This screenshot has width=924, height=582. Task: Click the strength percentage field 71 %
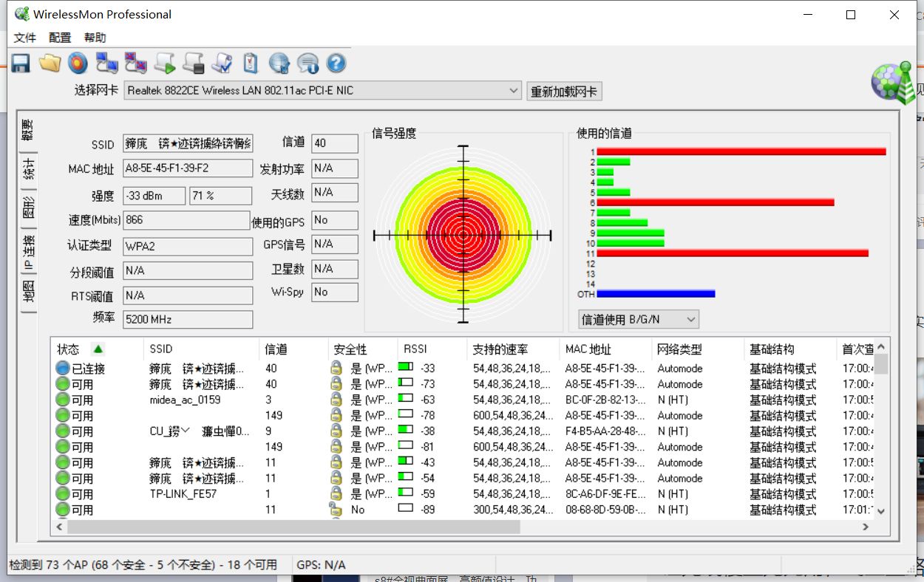pos(221,196)
